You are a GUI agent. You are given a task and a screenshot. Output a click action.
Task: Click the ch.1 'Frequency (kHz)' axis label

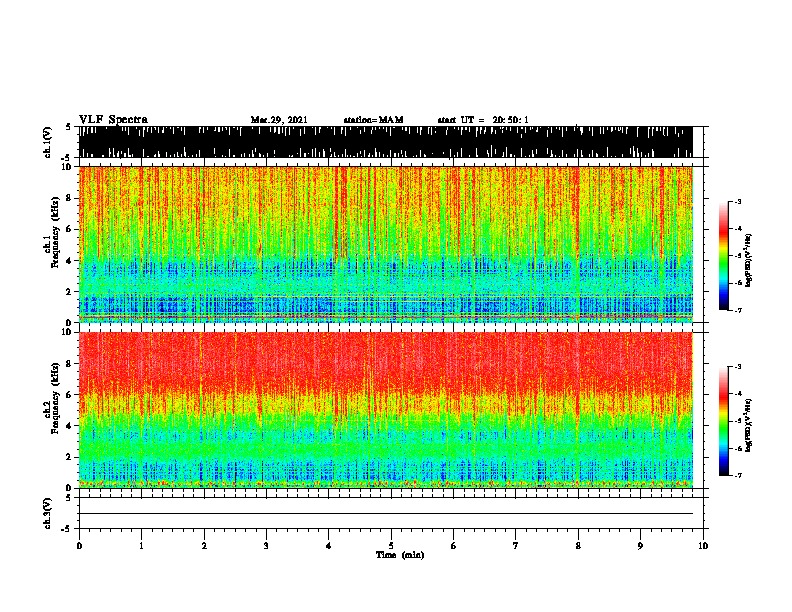56,233
